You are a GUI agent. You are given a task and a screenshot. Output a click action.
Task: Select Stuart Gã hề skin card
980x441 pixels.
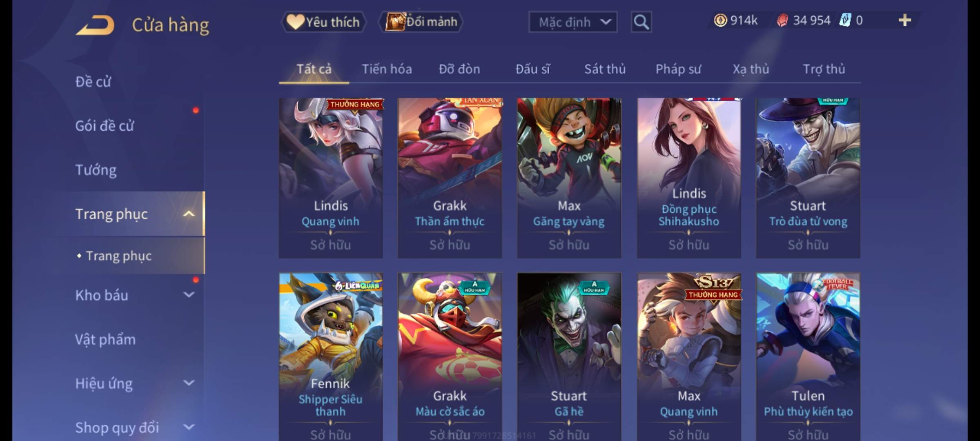[569, 357]
